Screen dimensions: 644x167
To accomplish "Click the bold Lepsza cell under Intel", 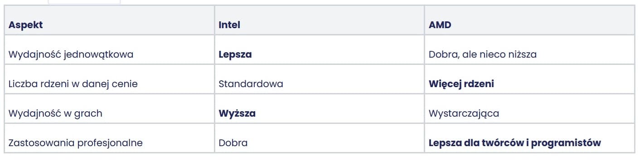I will coord(319,54).
